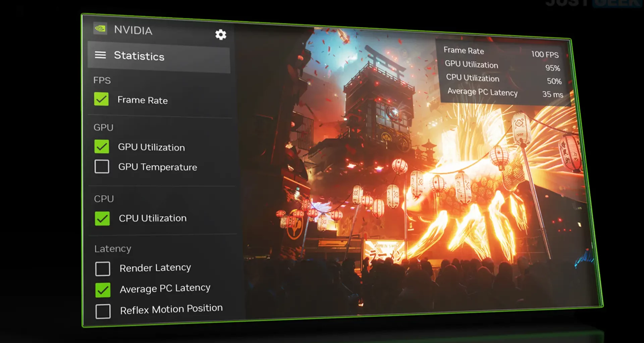The width and height of the screenshot is (644, 343).
Task: Open the hamburger menu beside Statistics
Action: (100, 55)
